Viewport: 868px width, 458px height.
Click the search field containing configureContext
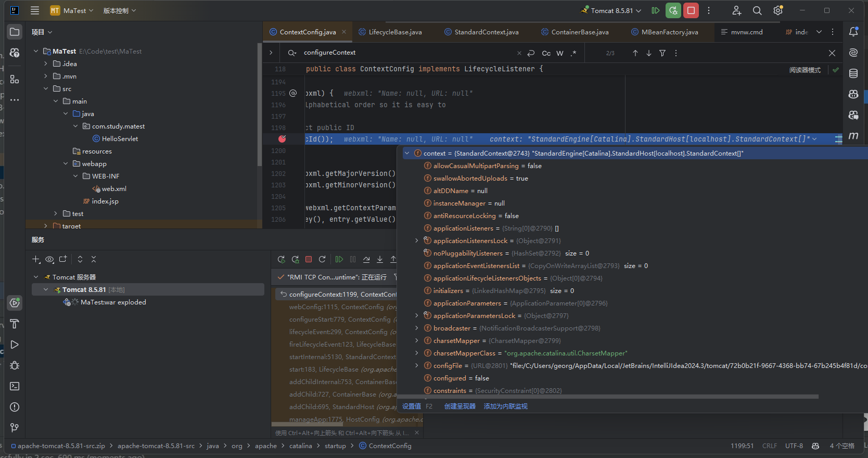point(406,53)
